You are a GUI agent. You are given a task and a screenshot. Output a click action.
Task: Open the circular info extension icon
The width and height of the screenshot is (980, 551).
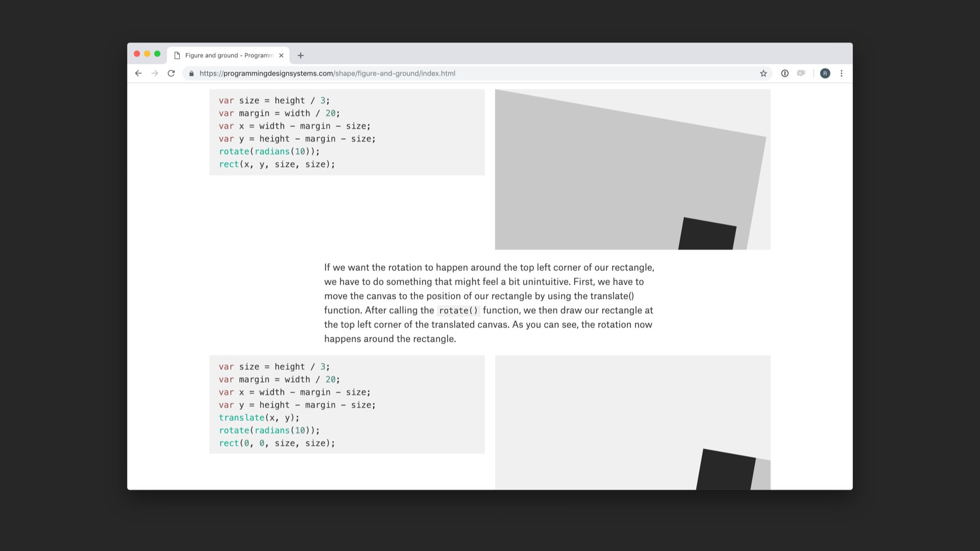(x=785, y=73)
